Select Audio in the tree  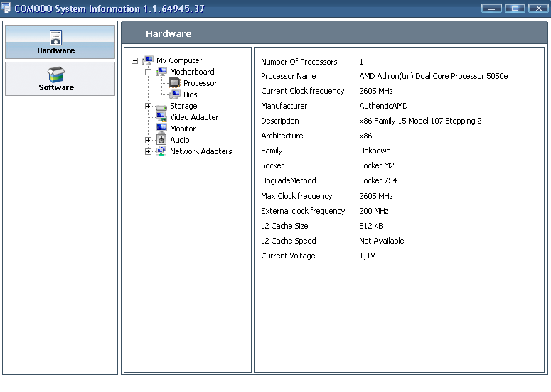pos(180,140)
